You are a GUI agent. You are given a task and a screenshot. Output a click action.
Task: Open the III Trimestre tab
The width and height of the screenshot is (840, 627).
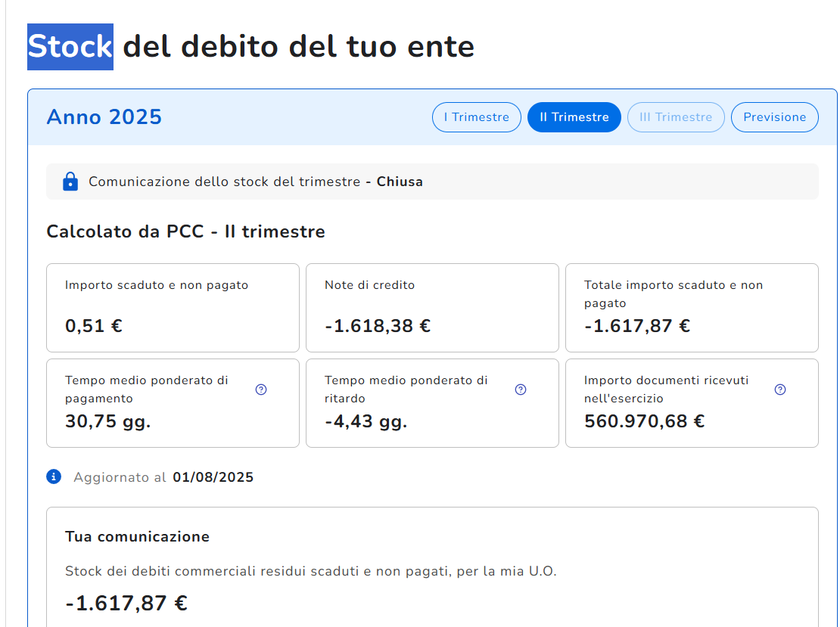[x=676, y=117]
